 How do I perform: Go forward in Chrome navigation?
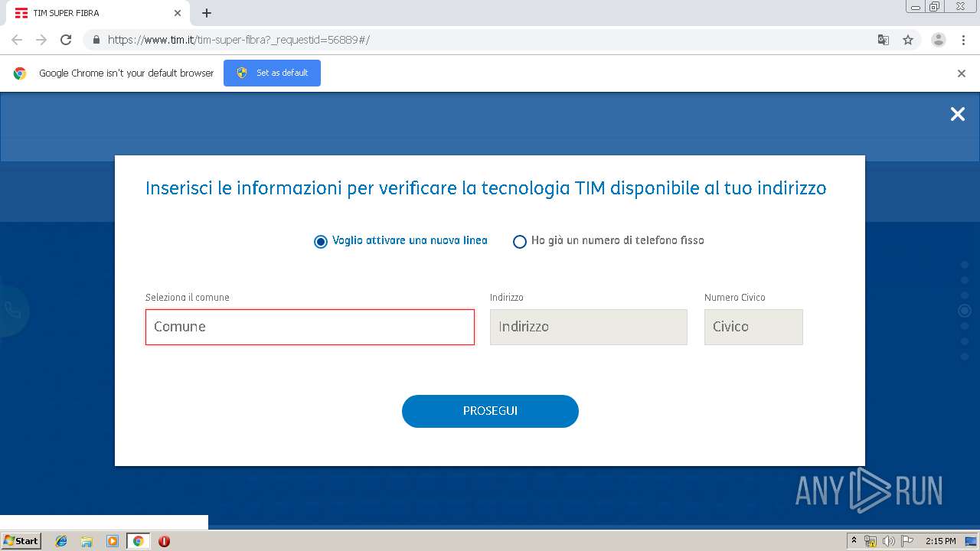point(41,40)
